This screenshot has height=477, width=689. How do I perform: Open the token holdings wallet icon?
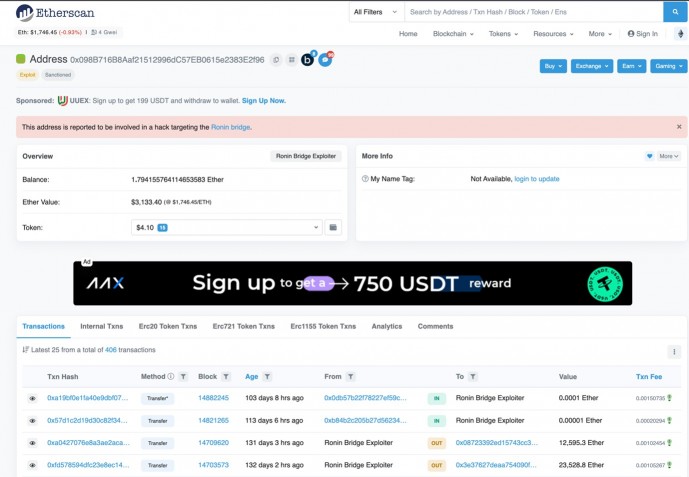pyautogui.click(x=333, y=227)
